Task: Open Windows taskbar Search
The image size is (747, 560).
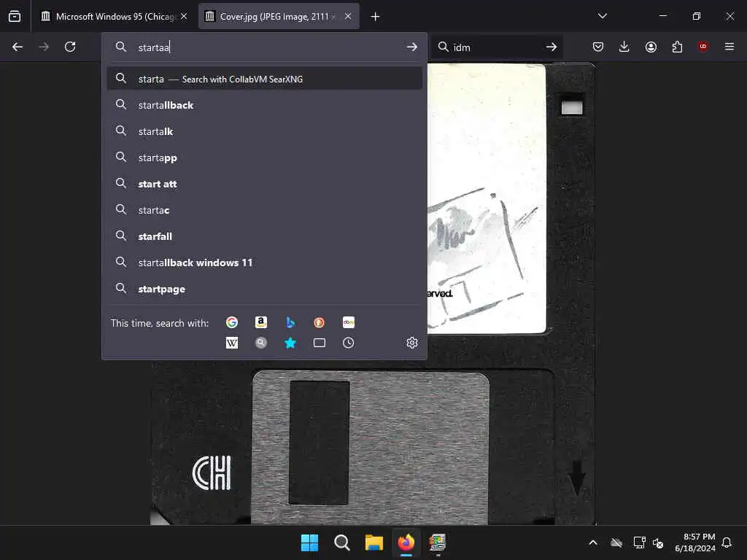Action: click(x=341, y=542)
